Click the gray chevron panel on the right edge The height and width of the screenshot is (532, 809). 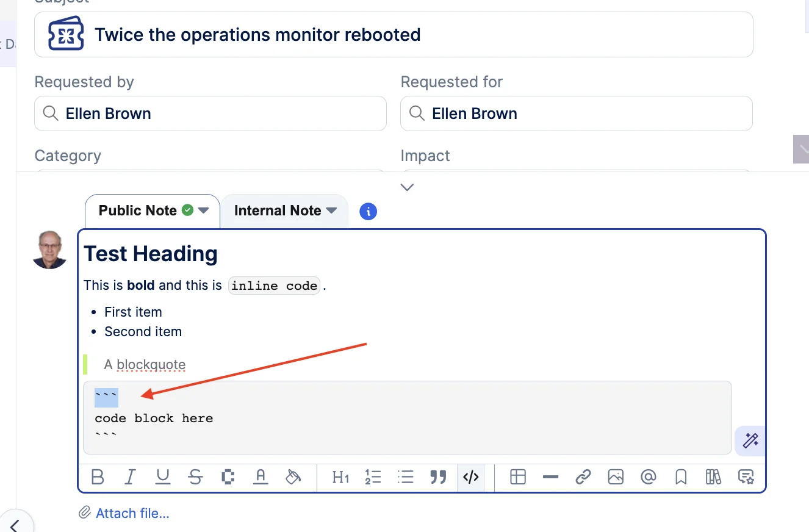[801, 149]
